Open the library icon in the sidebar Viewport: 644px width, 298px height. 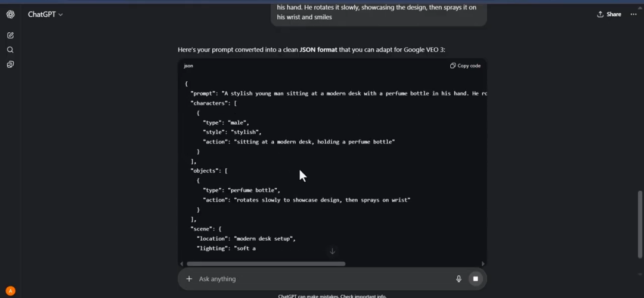(x=10, y=64)
